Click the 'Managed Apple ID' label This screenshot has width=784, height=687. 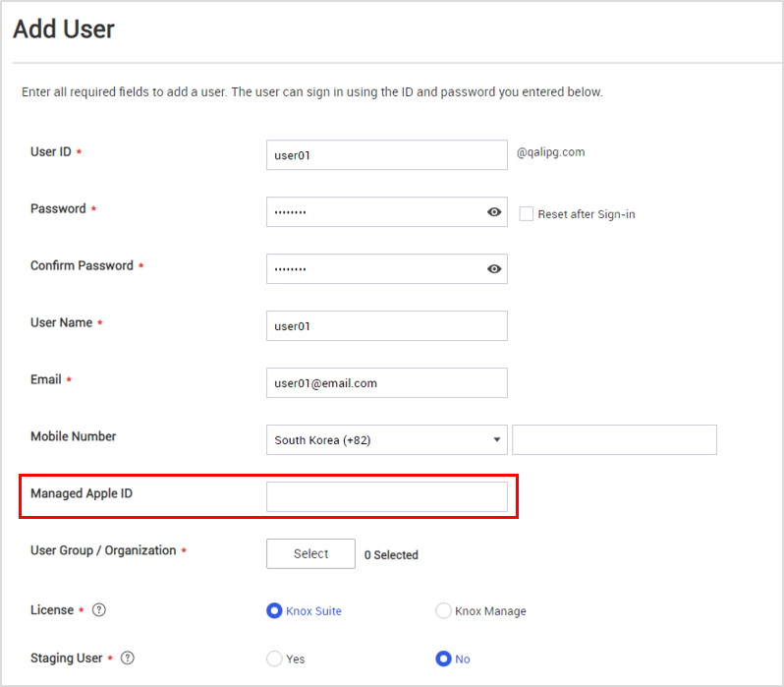(82, 493)
